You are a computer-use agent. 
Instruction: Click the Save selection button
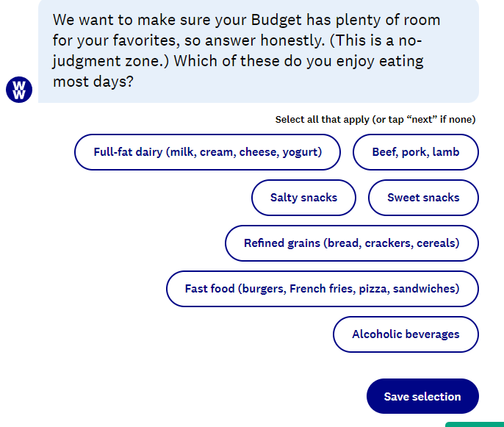point(422,396)
